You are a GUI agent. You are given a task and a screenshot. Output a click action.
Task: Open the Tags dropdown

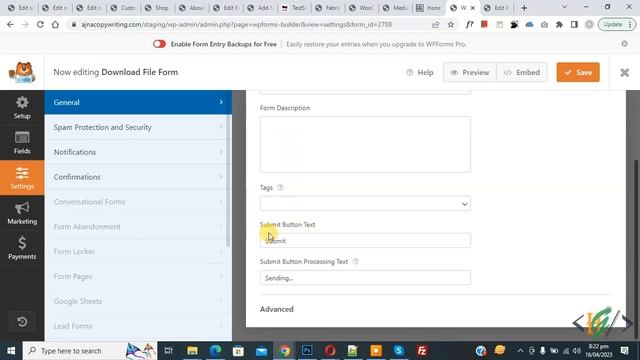(365, 204)
